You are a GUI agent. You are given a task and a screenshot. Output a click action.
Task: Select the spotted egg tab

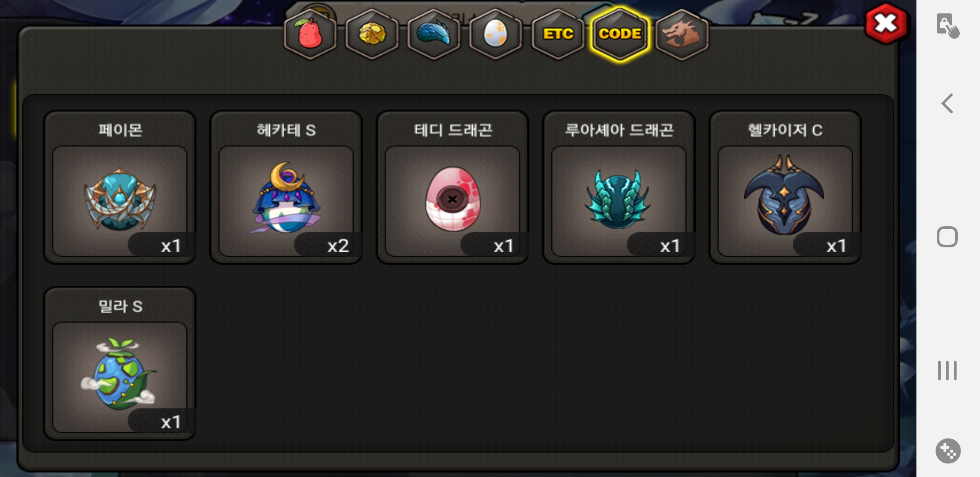click(496, 34)
